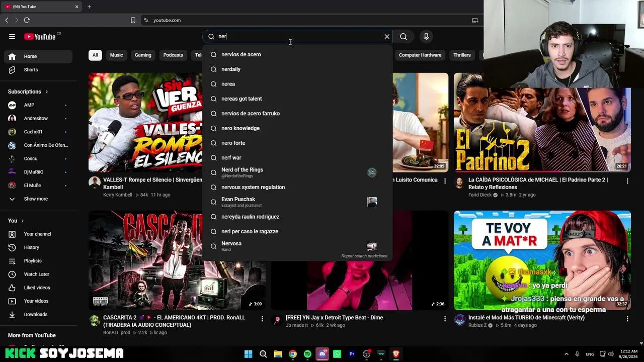
Task: Choose 'neri per caso le ragazze' suggestion
Action: (x=297, y=231)
